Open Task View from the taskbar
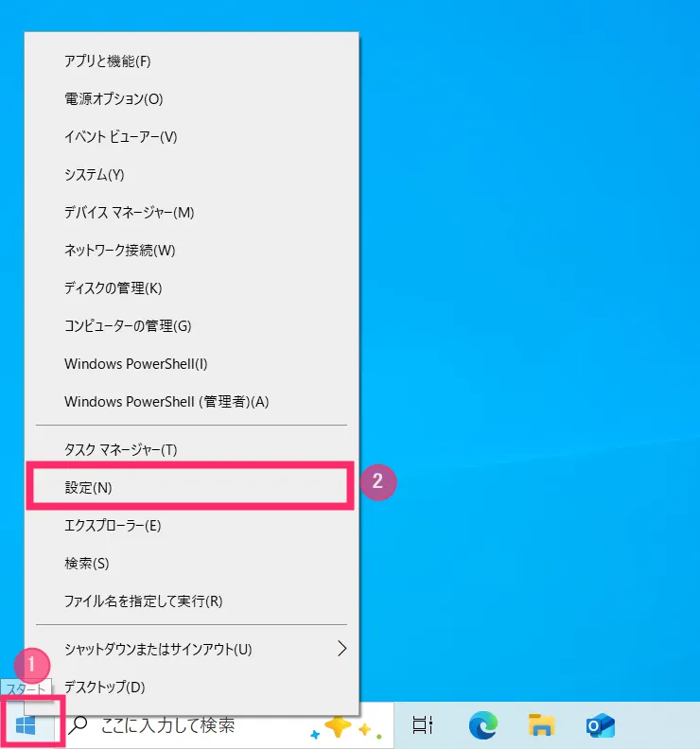 pyautogui.click(x=423, y=725)
